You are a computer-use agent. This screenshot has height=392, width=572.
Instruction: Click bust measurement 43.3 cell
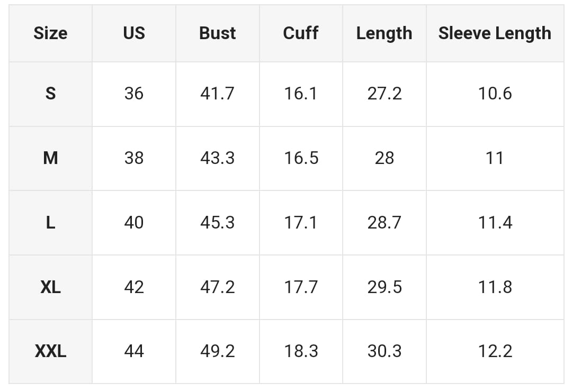coord(217,158)
